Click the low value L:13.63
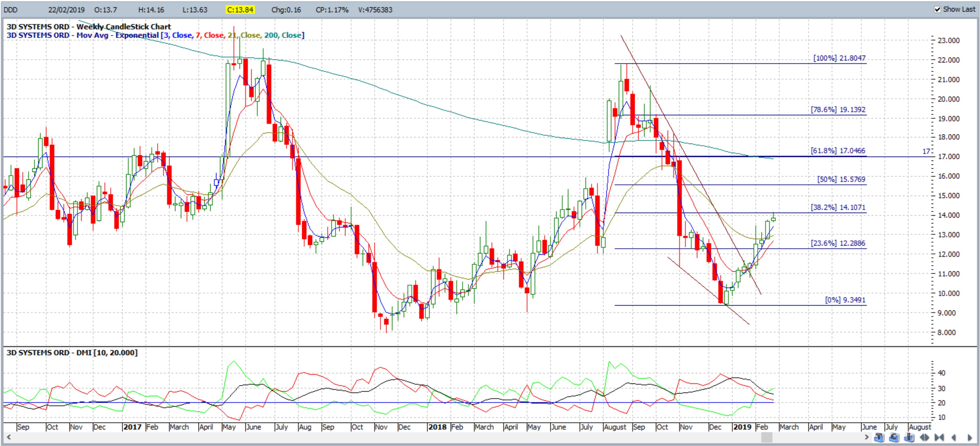 (195, 10)
